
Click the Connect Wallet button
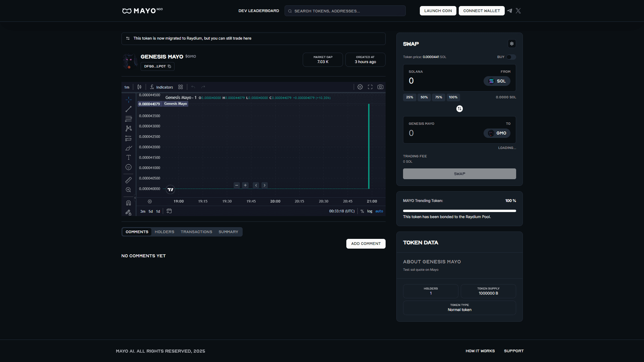pos(481,11)
